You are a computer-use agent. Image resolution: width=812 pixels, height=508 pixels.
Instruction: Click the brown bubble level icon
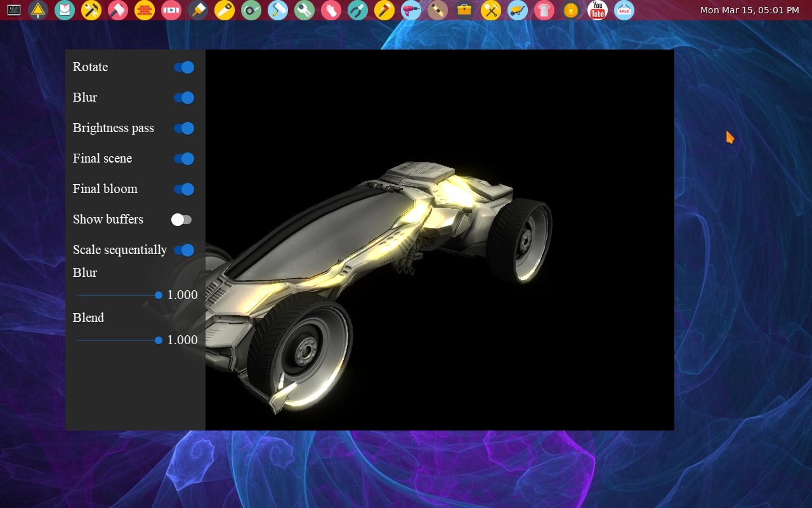[x=438, y=10]
